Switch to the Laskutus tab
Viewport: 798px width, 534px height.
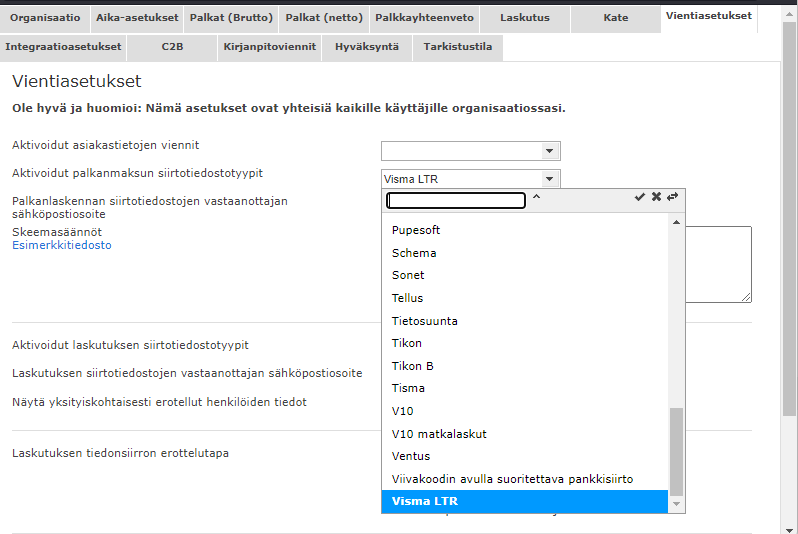point(525,18)
